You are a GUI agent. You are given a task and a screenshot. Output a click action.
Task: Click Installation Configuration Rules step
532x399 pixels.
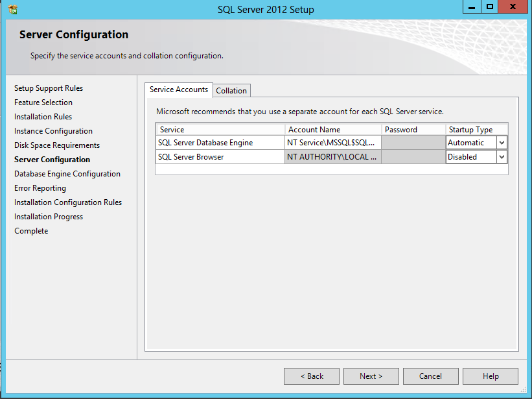point(68,202)
